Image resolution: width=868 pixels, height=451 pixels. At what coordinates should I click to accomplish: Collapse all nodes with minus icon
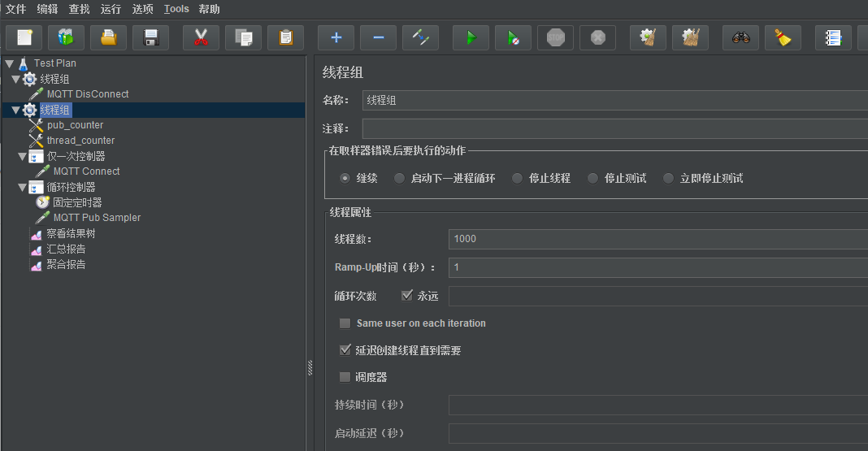(378, 37)
